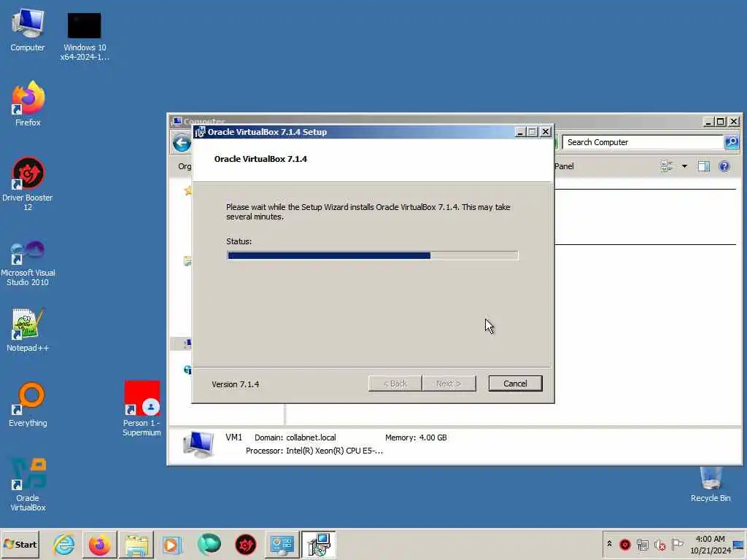Cancel the VirtualBox installation
This screenshot has height=560, width=747.
point(515,384)
